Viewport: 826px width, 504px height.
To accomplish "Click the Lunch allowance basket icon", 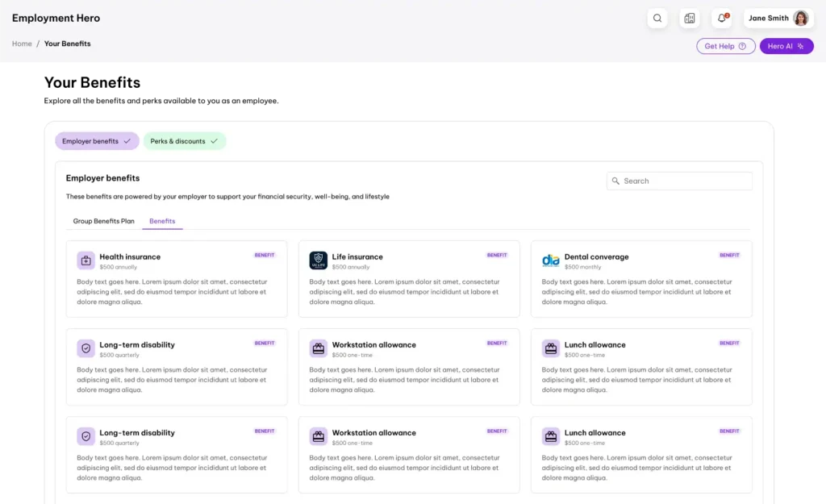I will pos(550,348).
